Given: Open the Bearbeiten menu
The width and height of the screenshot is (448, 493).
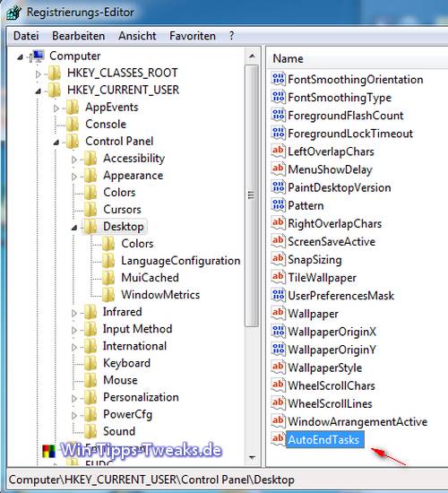Looking at the screenshot, I should (79, 36).
